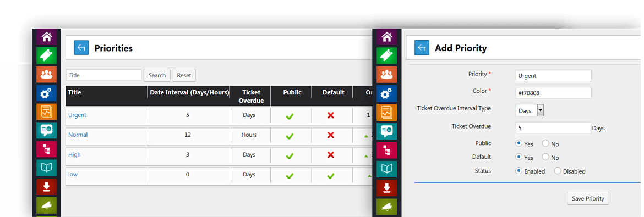
Task: Toggle Public checkmark in the Normal row
Action: [x=290, y=136]
